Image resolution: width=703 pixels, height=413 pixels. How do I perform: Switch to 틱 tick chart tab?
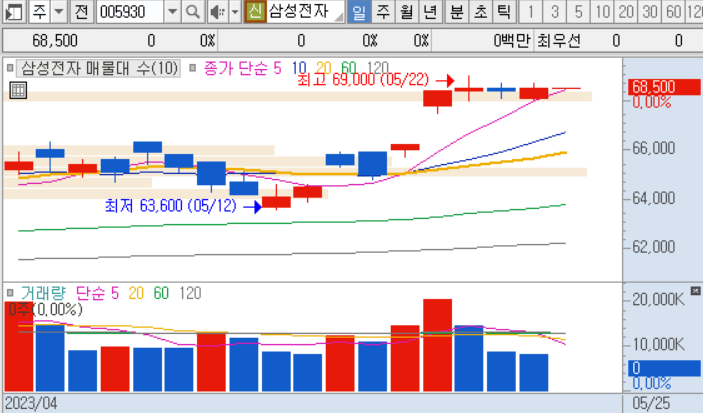[504, 12]
